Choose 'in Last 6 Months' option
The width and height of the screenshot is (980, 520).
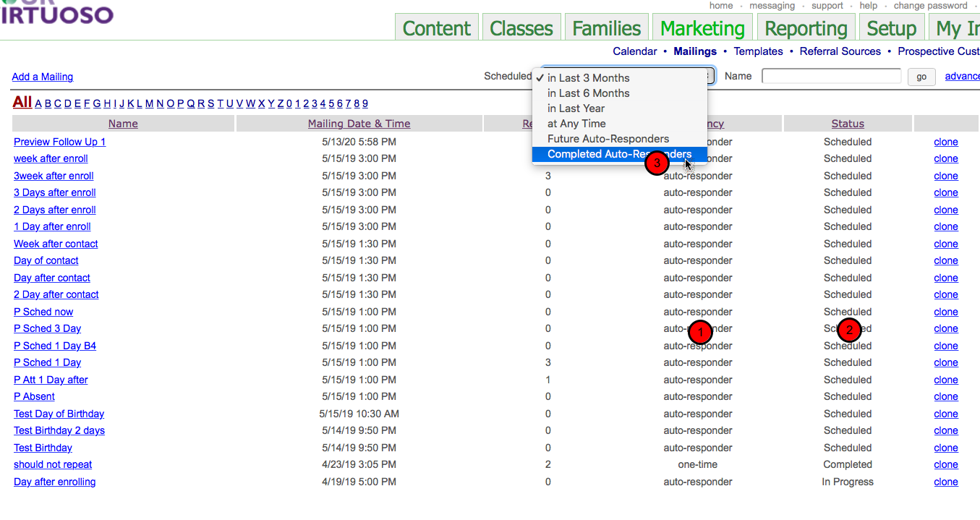tap(588, 93)
